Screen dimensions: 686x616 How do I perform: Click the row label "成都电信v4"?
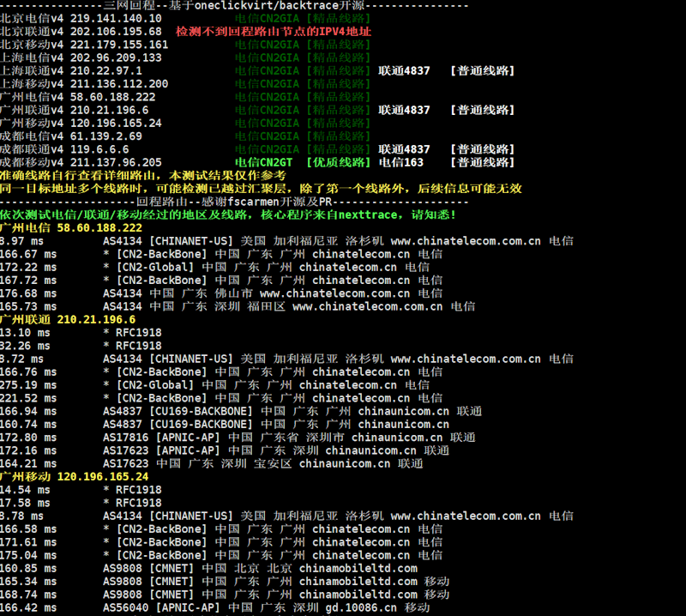(x=32, y=136)
